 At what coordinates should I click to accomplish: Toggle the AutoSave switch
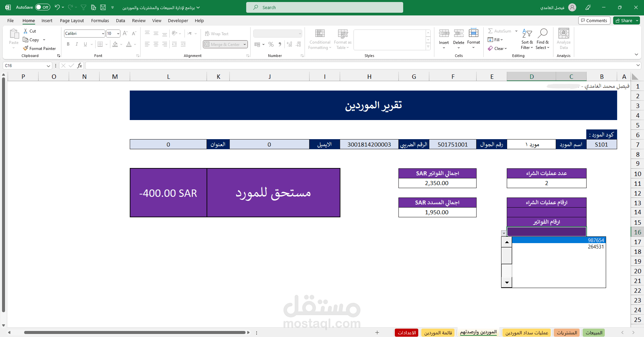click(43, 7)
